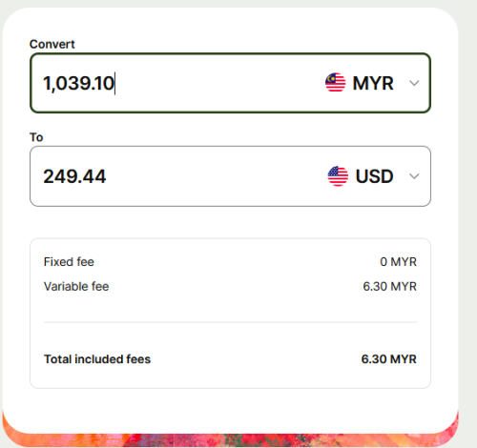477x448 pixels.
Task: Click the bold 6.30 MYR total value
Action: point(388,359)
